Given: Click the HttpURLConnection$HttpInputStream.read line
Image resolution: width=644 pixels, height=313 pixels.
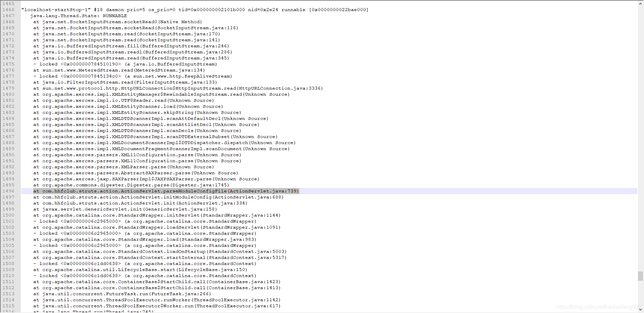Looking at the screenshot, I should [178, 88].
